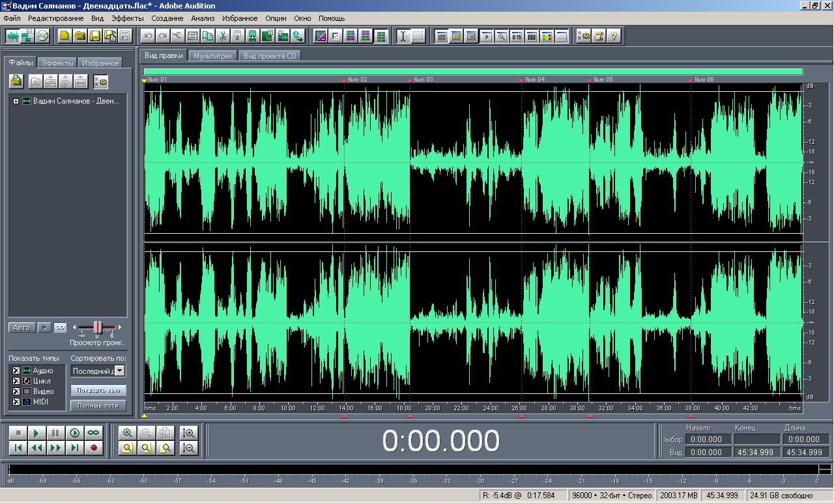Select the time selection I-beam tool
Viewport: 834px width, 504px height.
click(x=403, y=36)
